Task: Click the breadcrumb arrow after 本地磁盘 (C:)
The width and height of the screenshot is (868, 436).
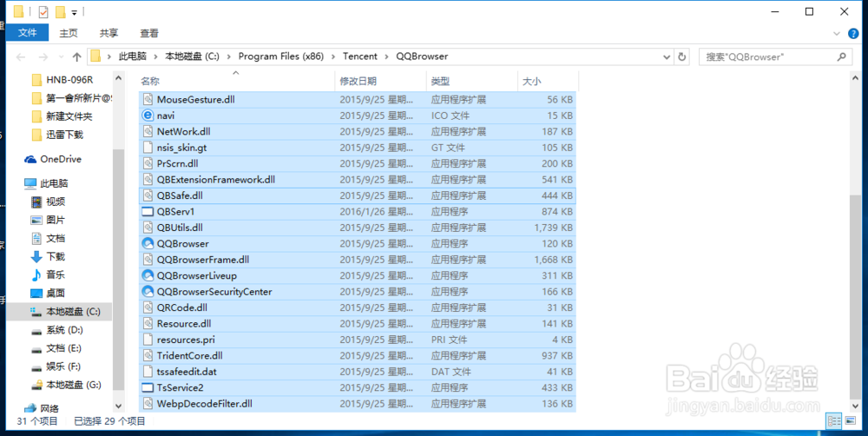Action: click(228, 56)
